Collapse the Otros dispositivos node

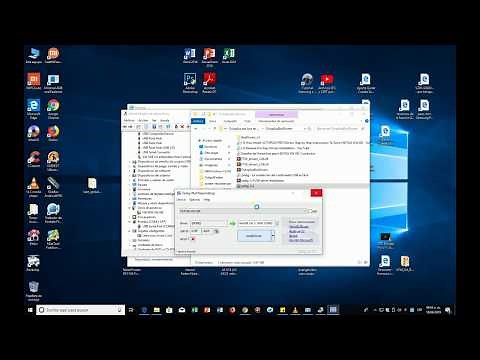(x=130, y=208)
